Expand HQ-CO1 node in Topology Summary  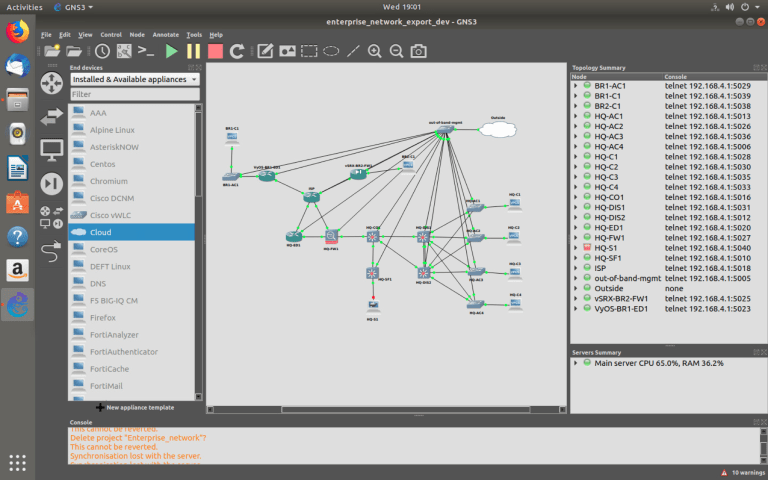pyautogui.click(x=576, y=197)
